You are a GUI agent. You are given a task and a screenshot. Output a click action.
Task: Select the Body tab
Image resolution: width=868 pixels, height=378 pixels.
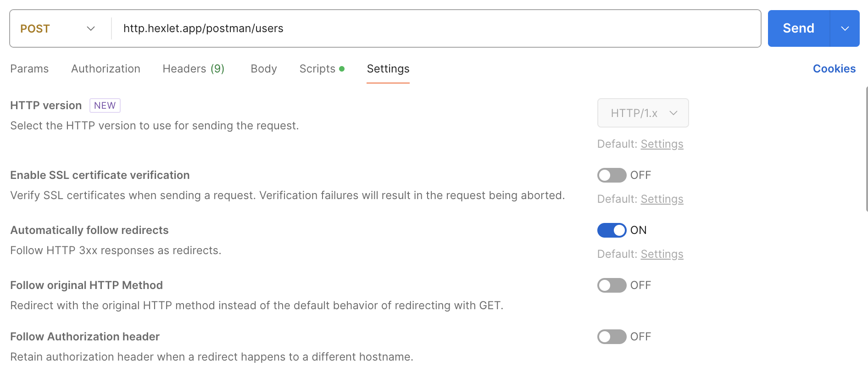pos(264,69)
